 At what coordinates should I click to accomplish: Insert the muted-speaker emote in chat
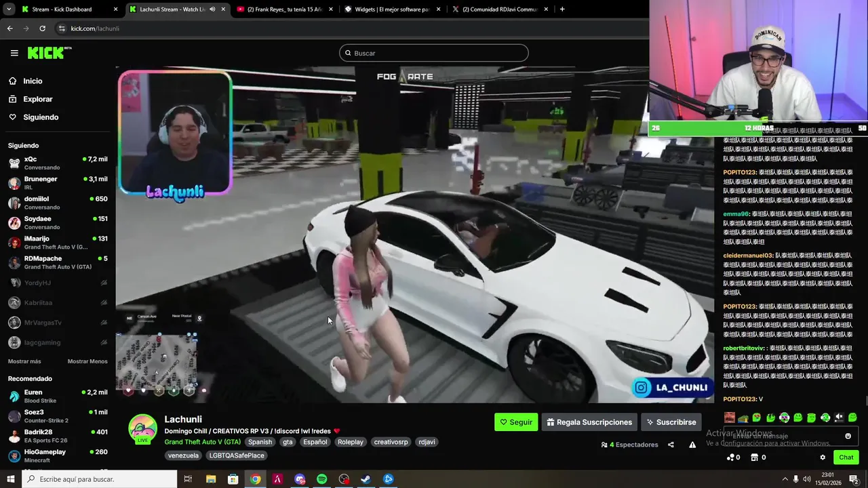click(x=839, y=418)
